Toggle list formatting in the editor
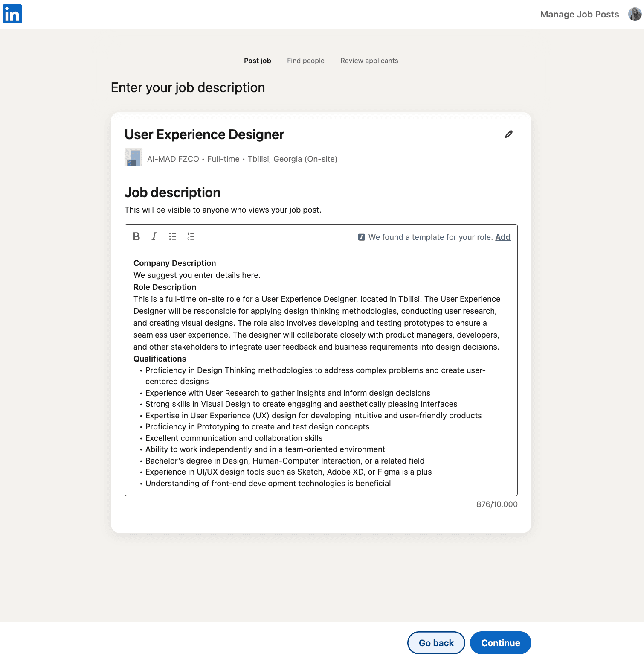This screenshot has width=644, height=659. (x=172, y=236)
